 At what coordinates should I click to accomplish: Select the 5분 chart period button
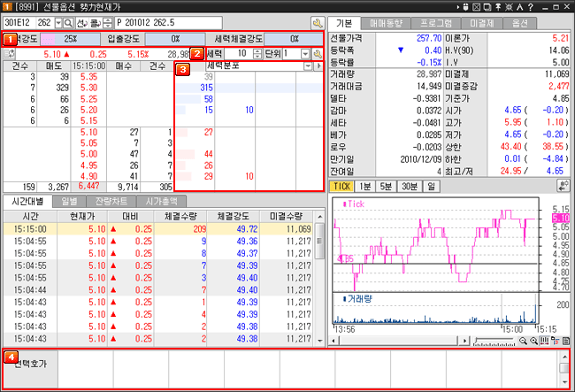tap(386, 187)
